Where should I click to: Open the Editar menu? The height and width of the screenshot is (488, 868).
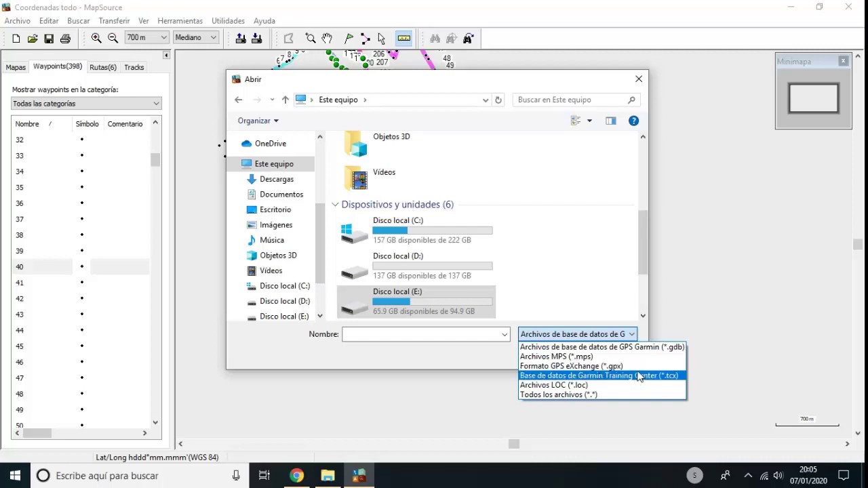(x=49, y=21)
